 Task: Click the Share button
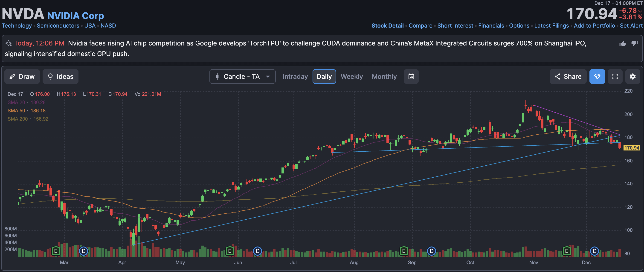[x=568, y=76]
